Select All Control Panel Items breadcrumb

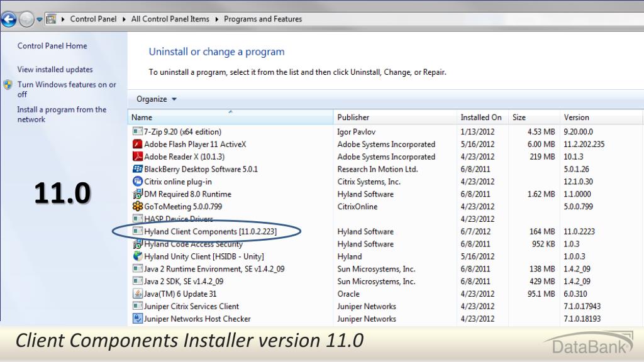pyautogui.click(x=170, y=19)
